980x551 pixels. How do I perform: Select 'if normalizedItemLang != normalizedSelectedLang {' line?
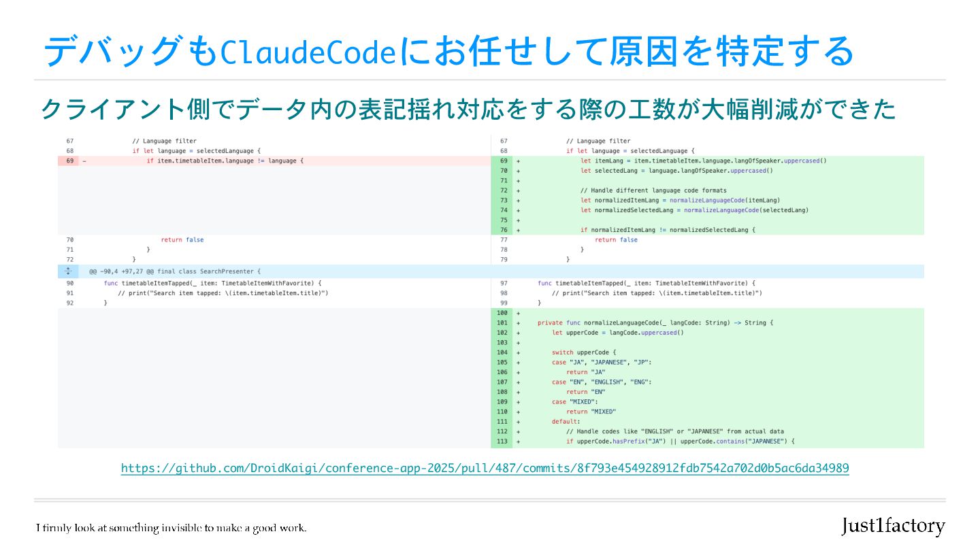tap(668, 230)
